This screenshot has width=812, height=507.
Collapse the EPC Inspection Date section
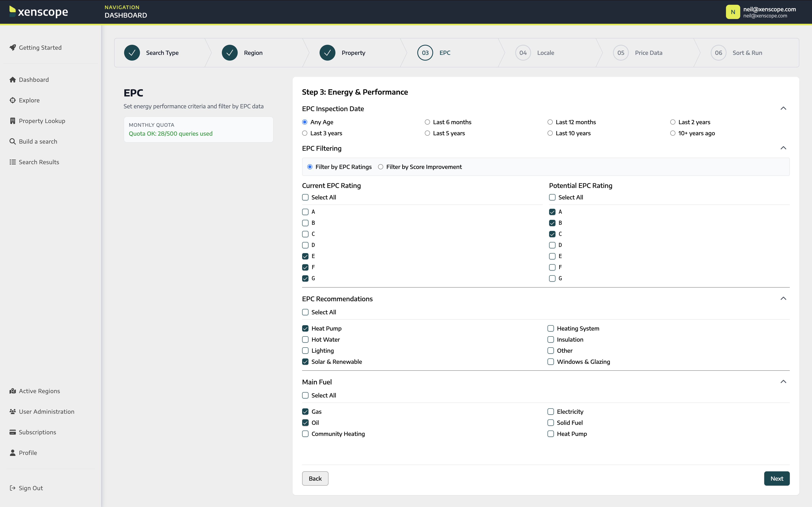click(783, 108)
